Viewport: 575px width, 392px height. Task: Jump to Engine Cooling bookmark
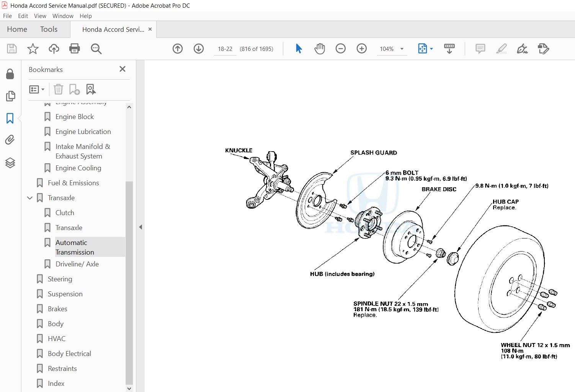78,168
